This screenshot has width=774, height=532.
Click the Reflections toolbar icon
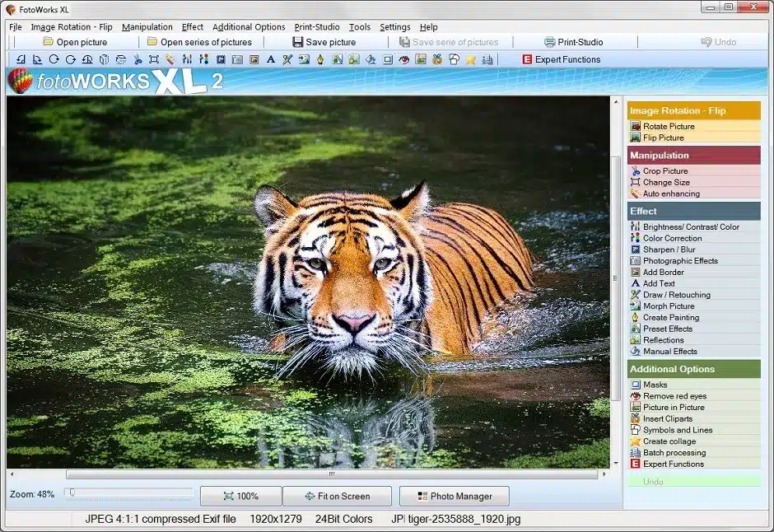click(354, 60)
